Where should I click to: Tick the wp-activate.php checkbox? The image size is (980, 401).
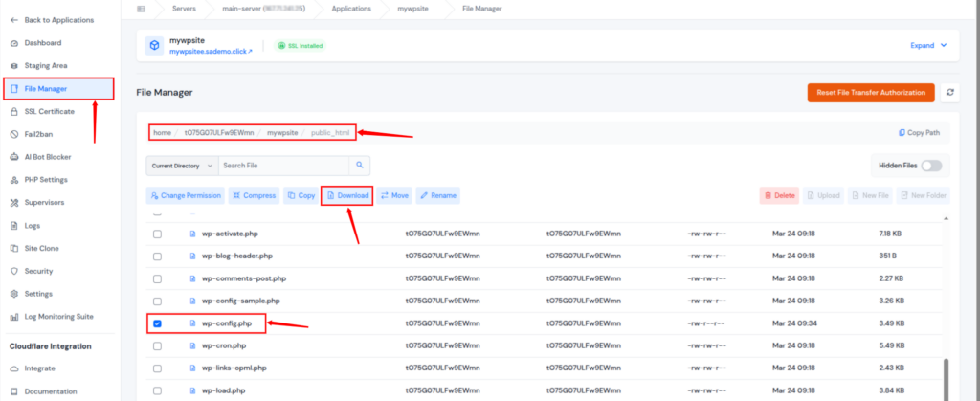coord(158,234)
